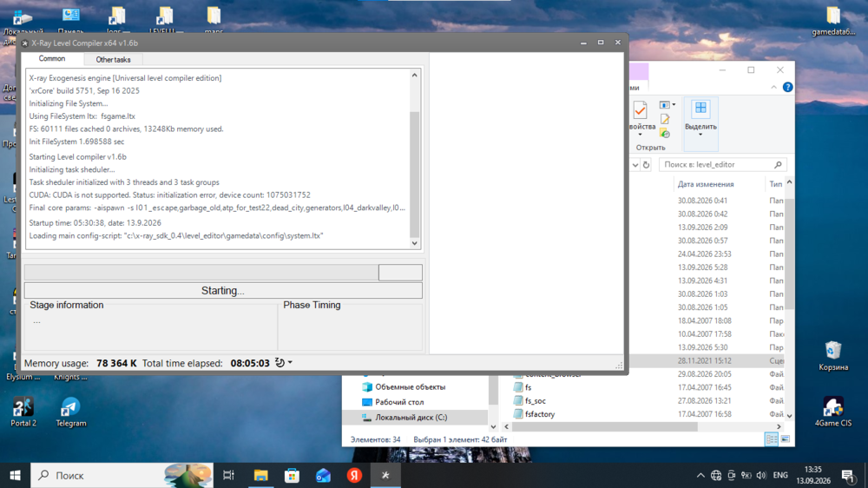
Task: Open the gamedata6 folder on desktop
Action: click(x=833, y=21)
